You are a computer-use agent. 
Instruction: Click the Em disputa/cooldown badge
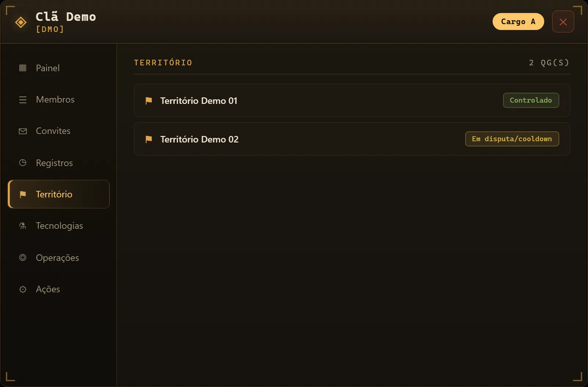(x=512, y=139)
